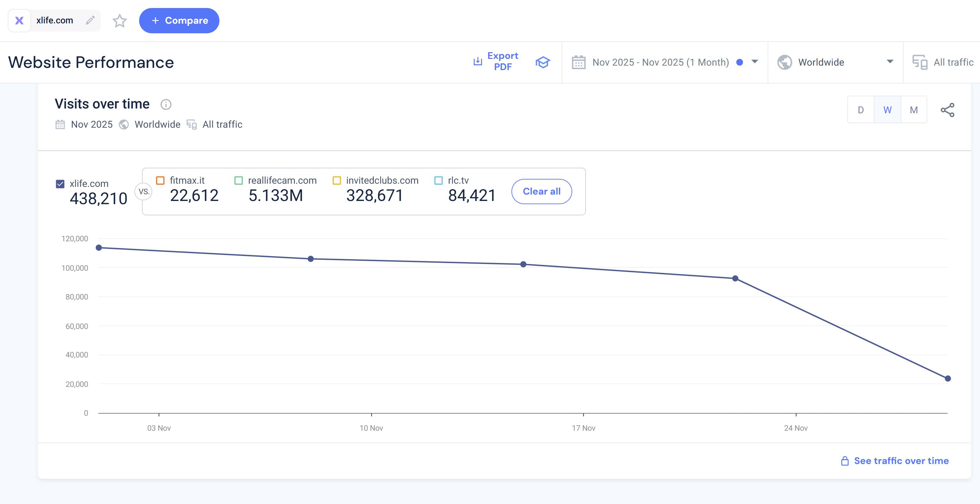
Task: Open the All traffic device dropdown
Action: point(944,62)
